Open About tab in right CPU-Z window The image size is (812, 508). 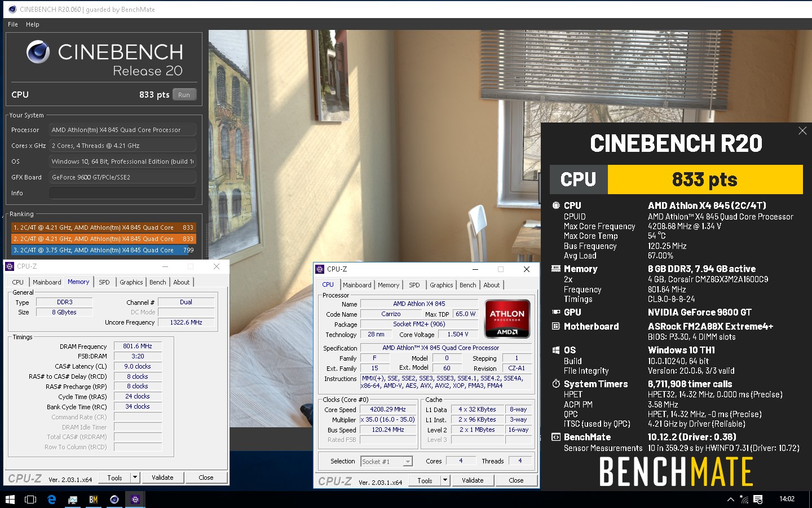pos(492,285)
